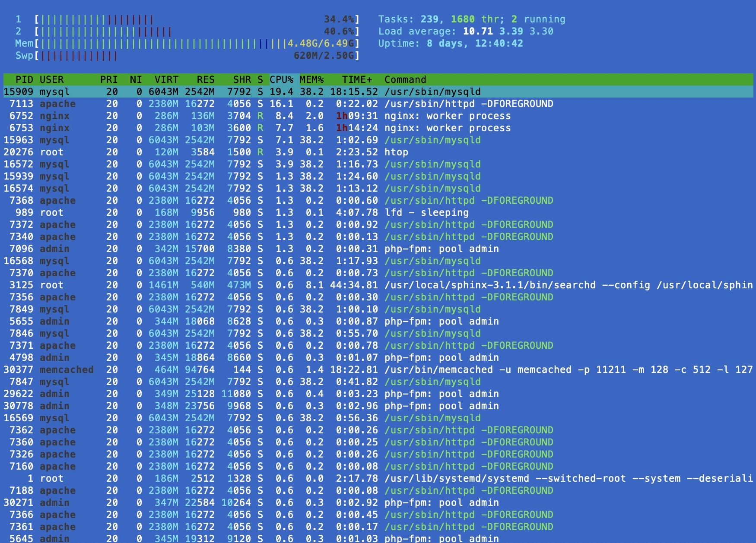Click the CPU 2 usage meter bar
This screenshot has height=543, width=756.
click(197, 32)
